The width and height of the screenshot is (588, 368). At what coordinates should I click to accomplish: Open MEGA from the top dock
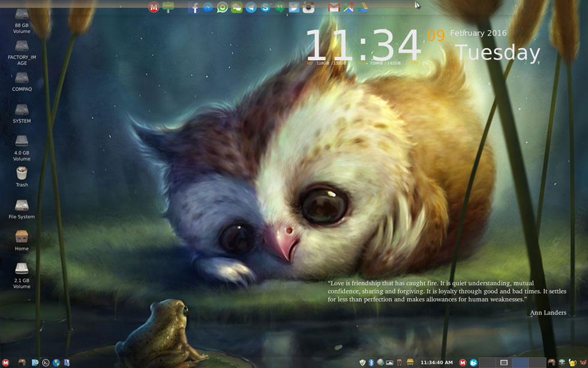154,7
